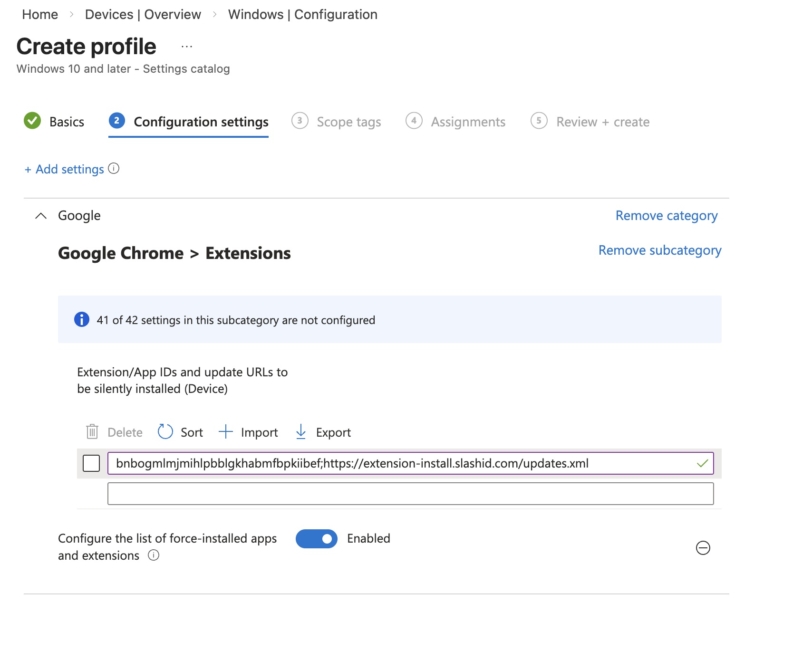Screen dimensions: 812x669
Task: Go to the Review + create step
Action: 602,122
